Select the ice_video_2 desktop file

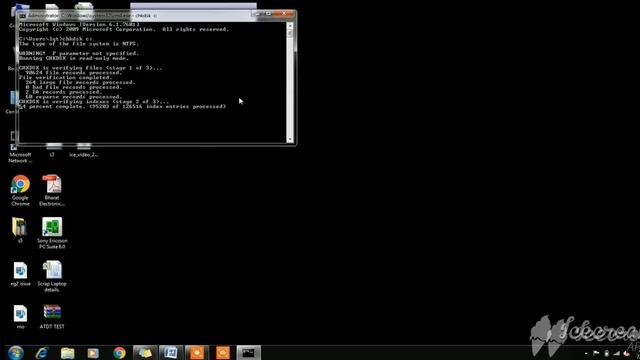pyautogui.click(x=83, y=151)
